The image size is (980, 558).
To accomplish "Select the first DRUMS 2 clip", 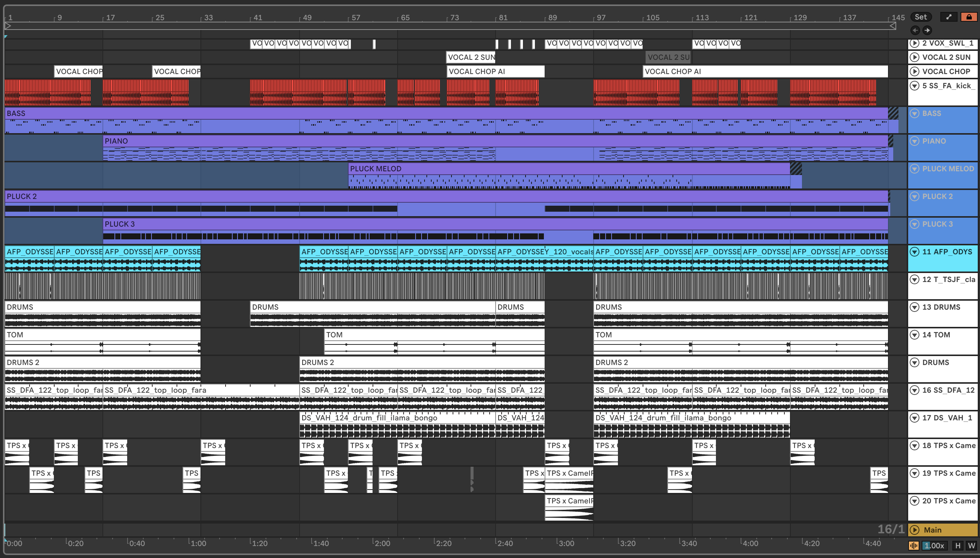I will coord(103,369).
